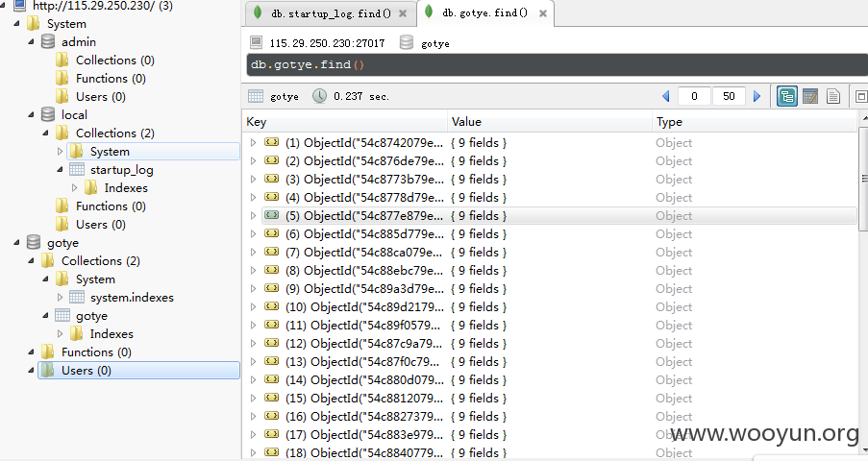Expand Indexes under startup_log
The width and height of the screenshot is (868, 461).
74,188
